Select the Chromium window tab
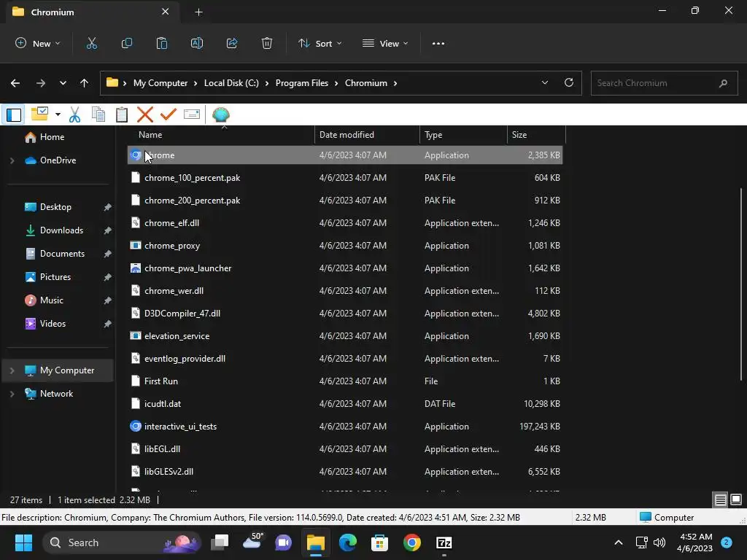Image resolution: width=747 pixels, height=560 pixels. coord(93,12)
